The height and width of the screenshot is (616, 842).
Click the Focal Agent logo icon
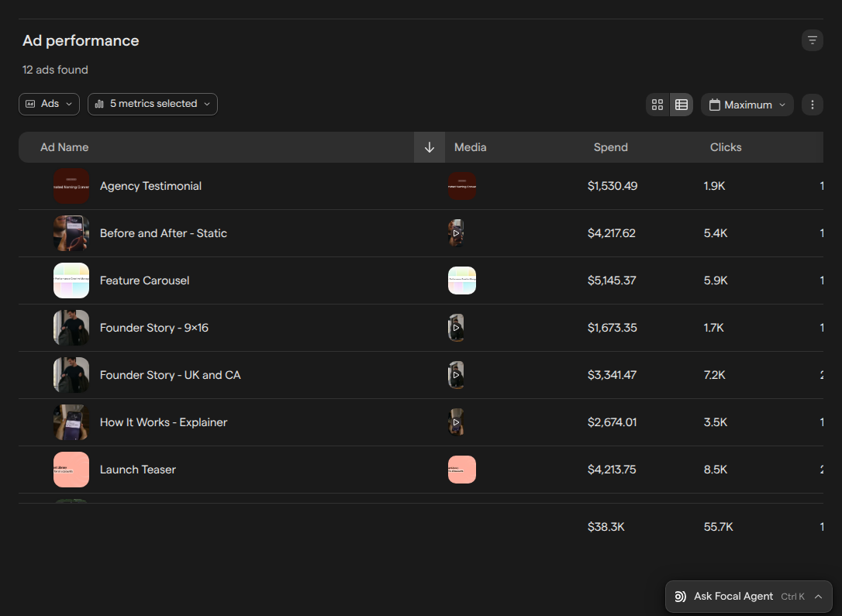pos(680,597)
